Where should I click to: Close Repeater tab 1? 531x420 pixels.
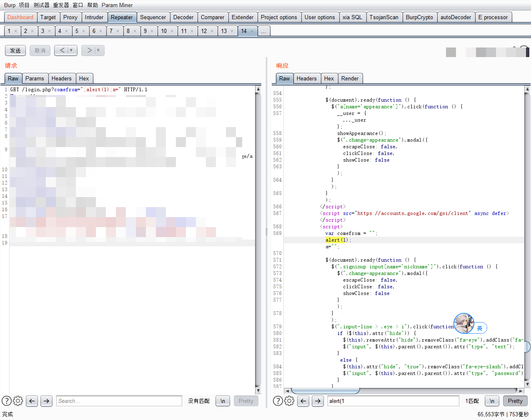coord(16,31)
